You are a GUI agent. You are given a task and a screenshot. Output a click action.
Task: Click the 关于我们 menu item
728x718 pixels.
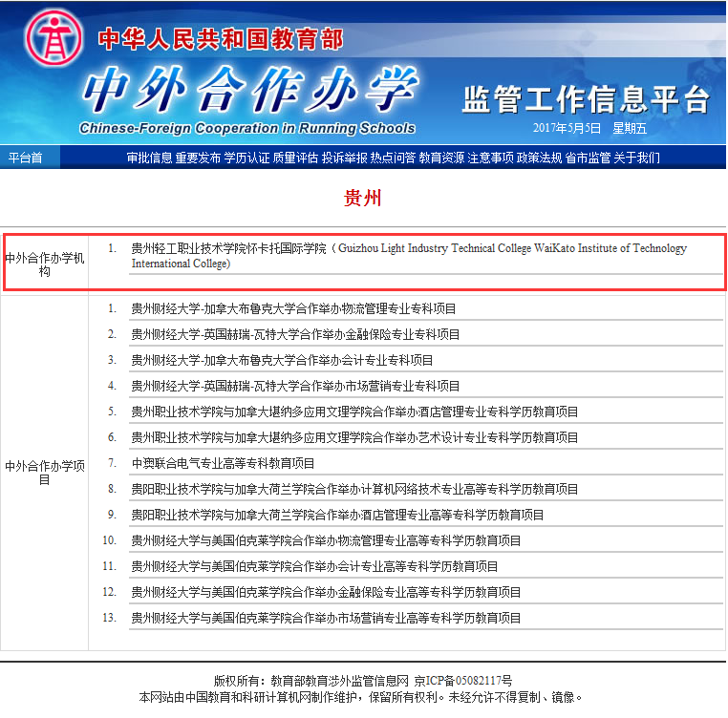[x=636, y=158]
